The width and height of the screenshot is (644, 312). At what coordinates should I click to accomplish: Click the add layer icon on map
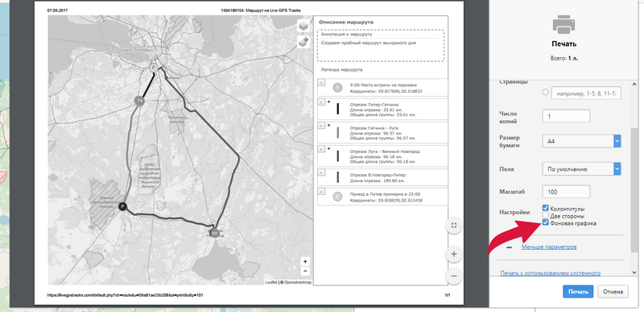pos(303,42)
